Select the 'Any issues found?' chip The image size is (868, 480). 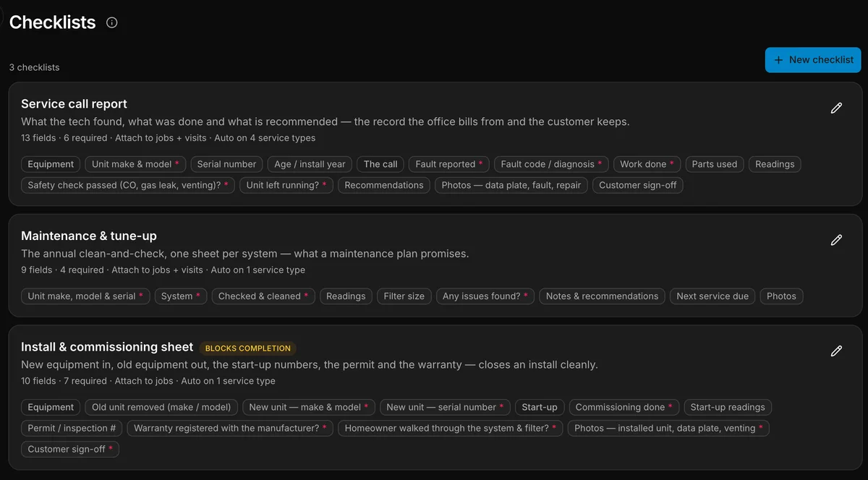click(x=485, y=296)
